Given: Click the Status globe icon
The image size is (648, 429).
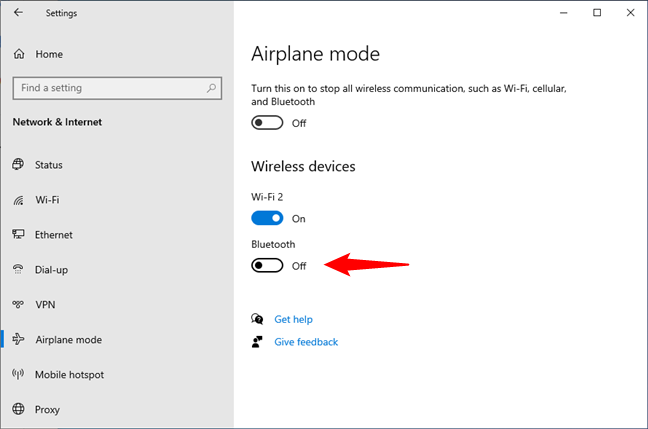Looking at the screenshot, I should tap(18, 164).
